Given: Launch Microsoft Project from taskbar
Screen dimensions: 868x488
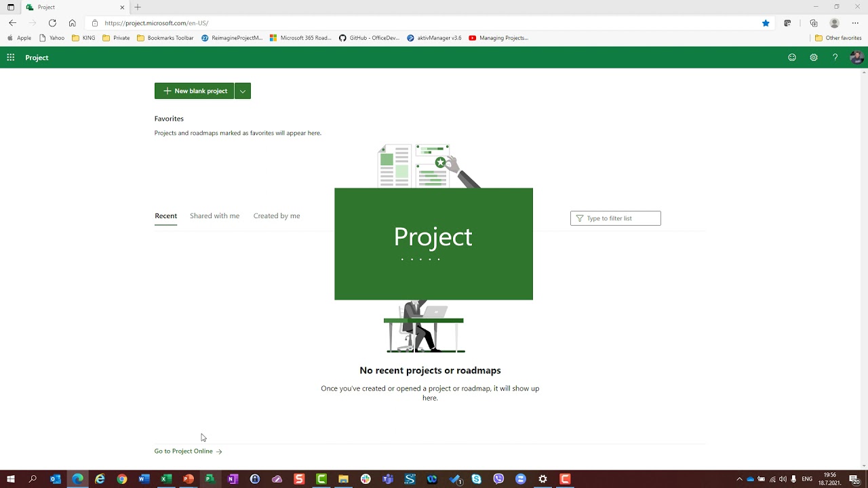Looking at the screenshot, I should 210,479.
